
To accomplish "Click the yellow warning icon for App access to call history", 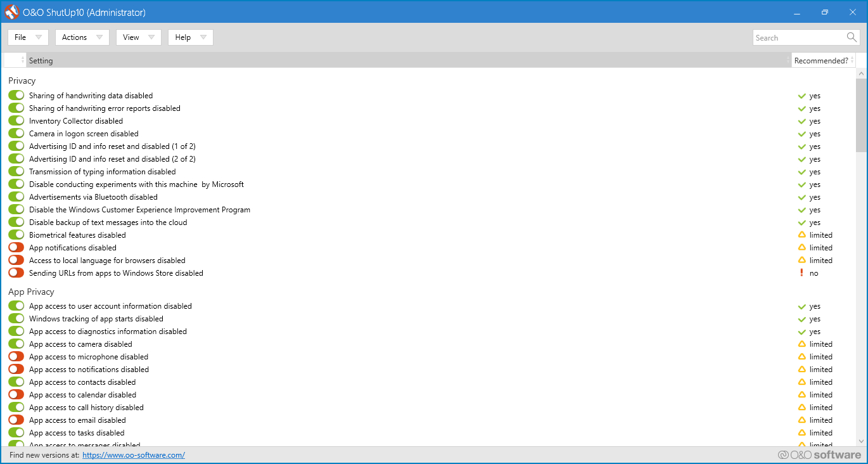I will pyautogui.click(x=802, y=408).
